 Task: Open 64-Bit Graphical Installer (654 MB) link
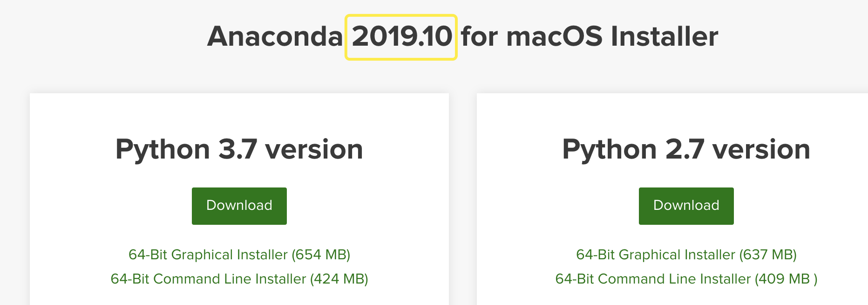[x=239, y=255]
